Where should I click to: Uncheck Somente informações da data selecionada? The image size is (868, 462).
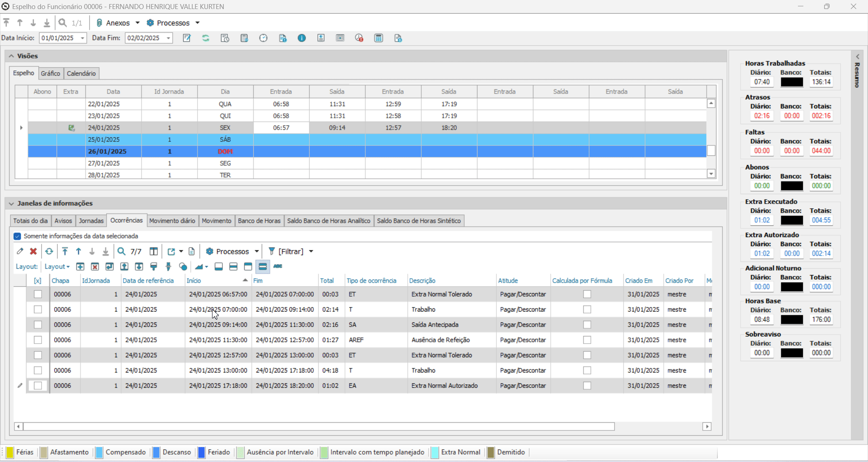tap(17, 236)
